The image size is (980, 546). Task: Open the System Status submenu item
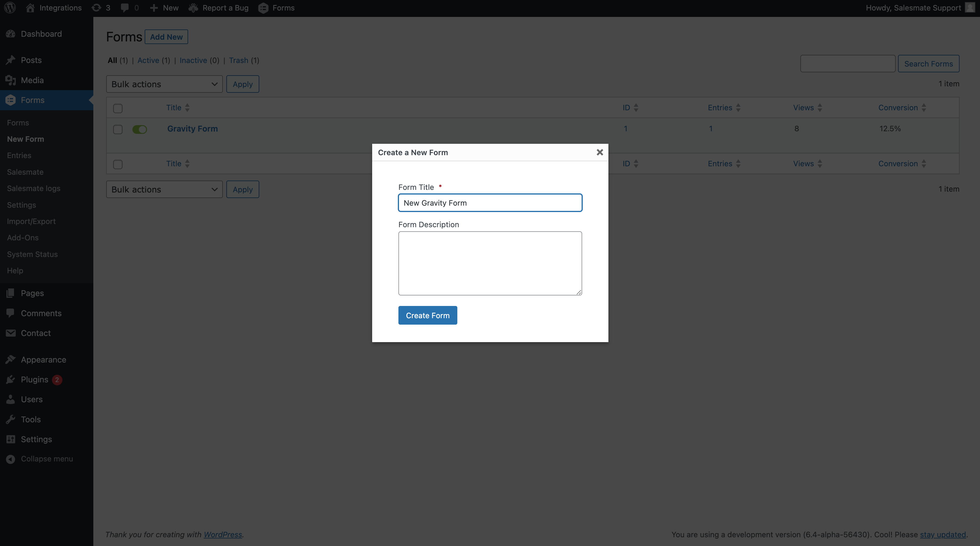coord(32,254)
